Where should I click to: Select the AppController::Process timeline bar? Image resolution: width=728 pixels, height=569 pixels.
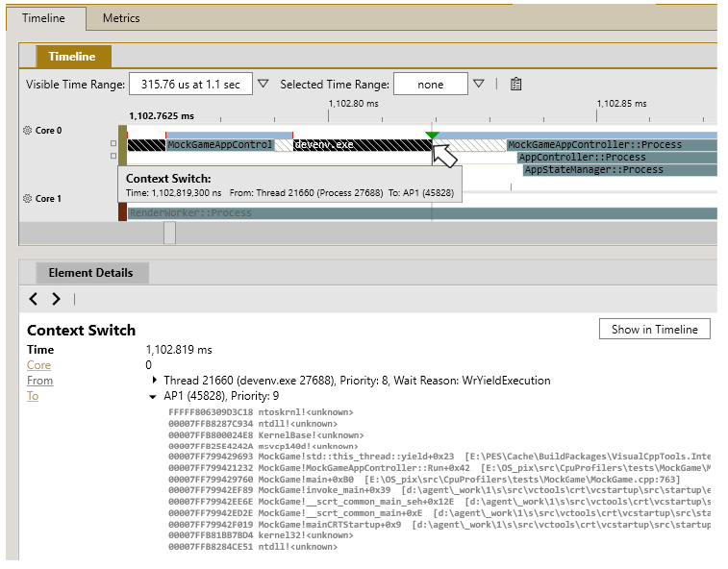click(617, 158)
